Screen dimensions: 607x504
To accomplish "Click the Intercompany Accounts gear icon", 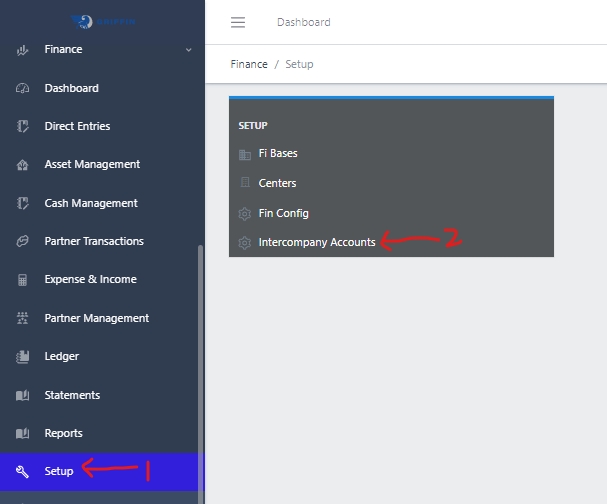I will click(245, 243).
